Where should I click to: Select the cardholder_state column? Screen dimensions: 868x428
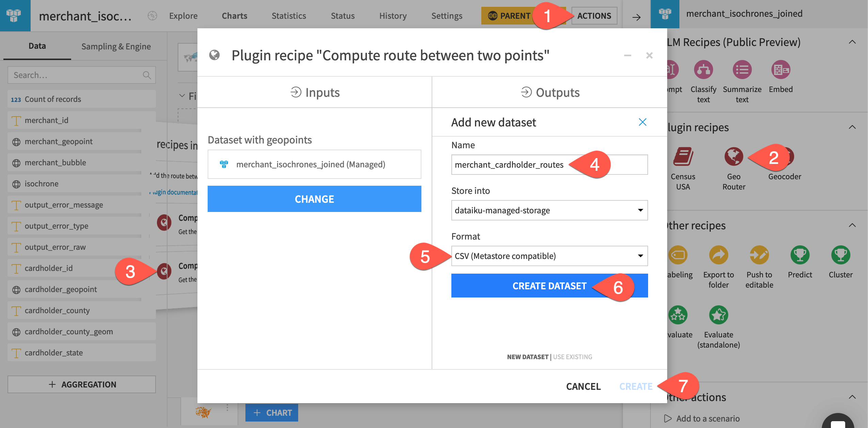82,353
